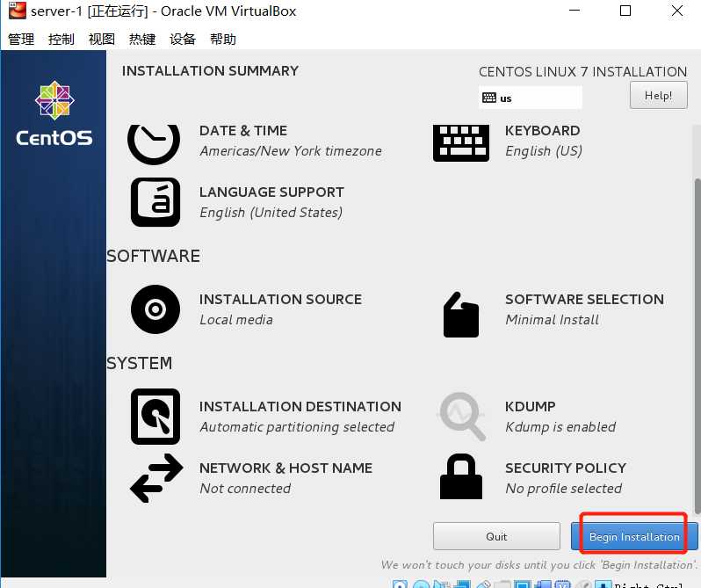Open INSTALLATION SOURCE label
This screenshot has height=588, width=701.
click(280, 299)
